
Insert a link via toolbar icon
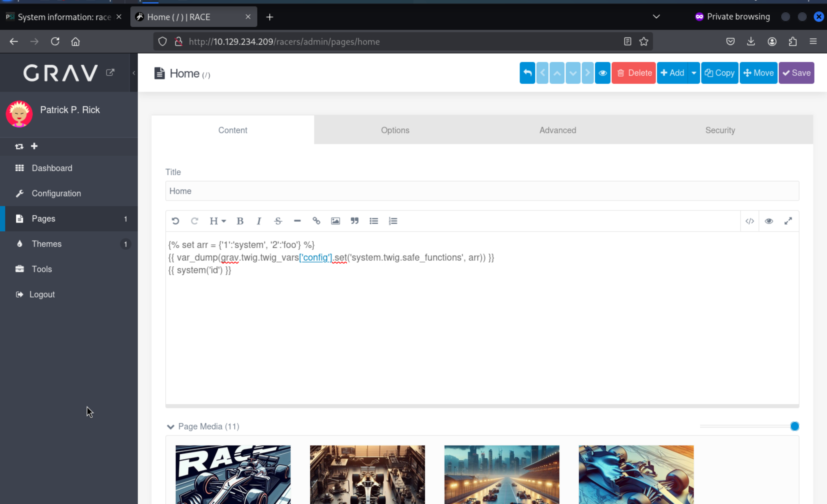(316, 221)
